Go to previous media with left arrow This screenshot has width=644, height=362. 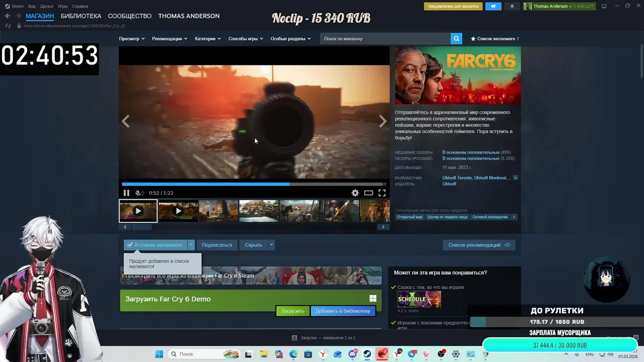tap(126, 121)
